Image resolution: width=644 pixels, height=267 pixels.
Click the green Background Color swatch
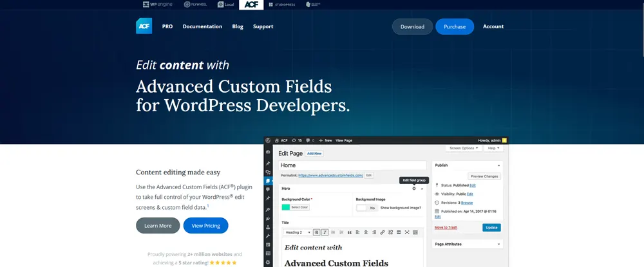tap(286, 207)
